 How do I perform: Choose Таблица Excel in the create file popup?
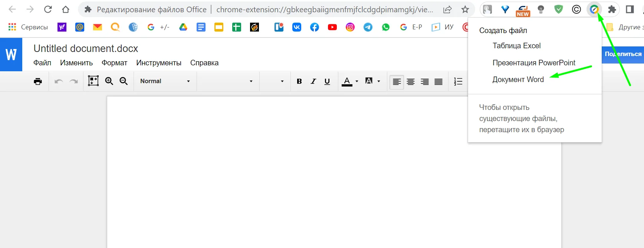[x=516, y=46]
